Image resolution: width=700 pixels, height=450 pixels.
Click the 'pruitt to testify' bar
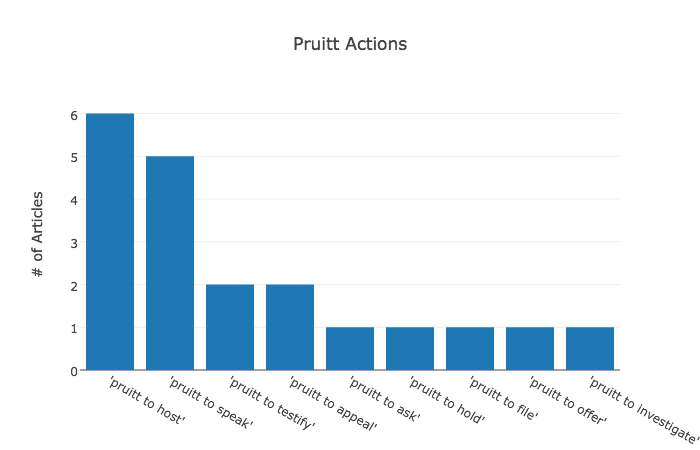(230, 327)
